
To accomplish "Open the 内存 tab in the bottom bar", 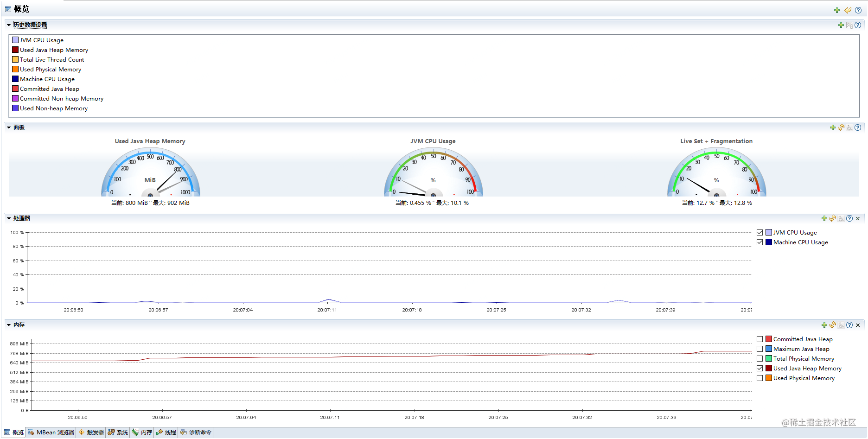I will point(142,433).
